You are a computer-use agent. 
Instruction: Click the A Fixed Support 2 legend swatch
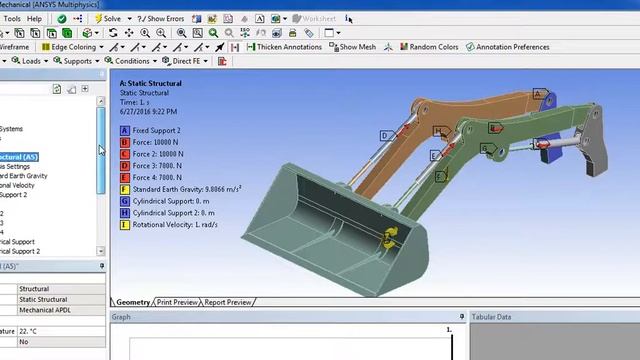[x=125, y=131]
